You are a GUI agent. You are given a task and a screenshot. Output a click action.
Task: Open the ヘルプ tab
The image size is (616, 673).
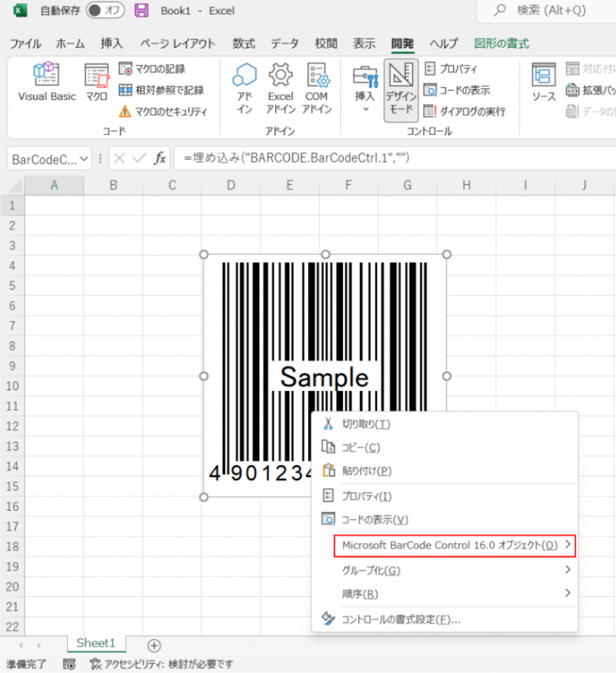(444, 43)
